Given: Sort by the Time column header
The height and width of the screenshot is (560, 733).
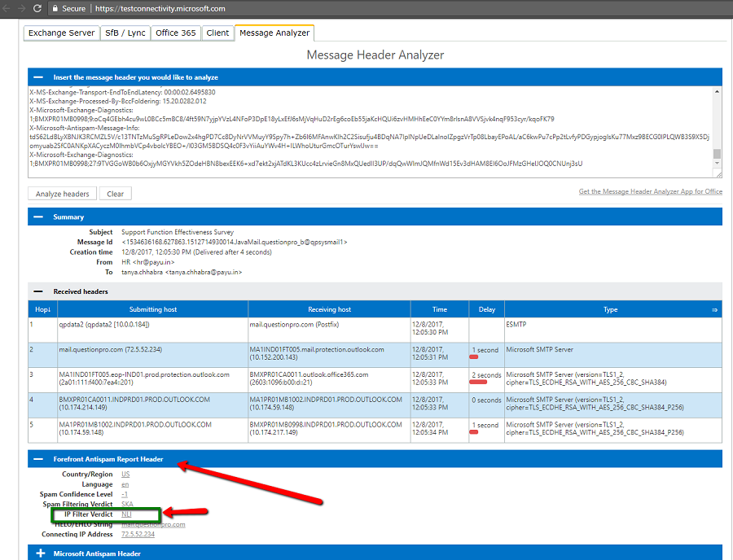Looking at the screenshot, I should pyautogui.click(x=440, y=309).
